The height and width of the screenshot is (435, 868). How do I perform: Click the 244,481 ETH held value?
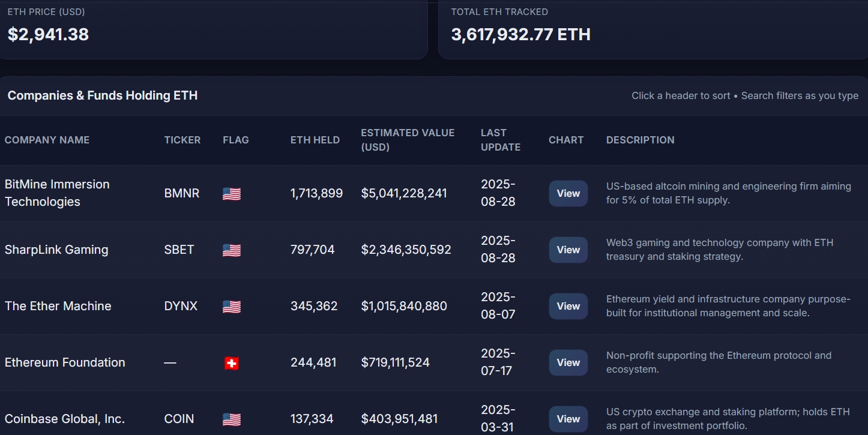[x=313, y=362]
